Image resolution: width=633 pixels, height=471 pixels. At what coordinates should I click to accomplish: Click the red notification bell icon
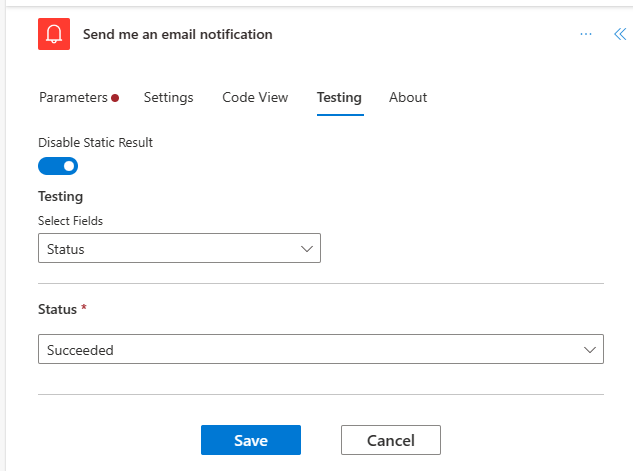point(54,34)
